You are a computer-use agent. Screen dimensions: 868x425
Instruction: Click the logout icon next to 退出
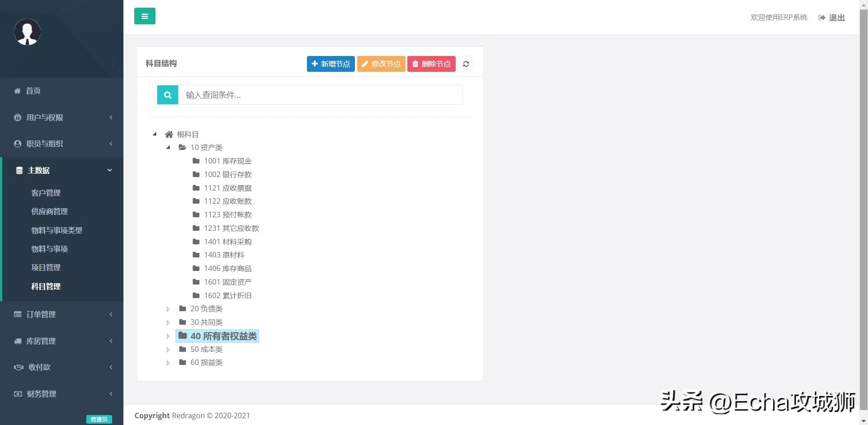(x=821, y=17)
